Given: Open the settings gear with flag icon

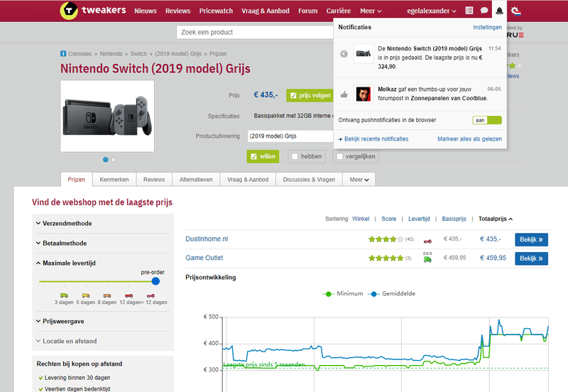Looking at the screenshot, I should 515,11.
